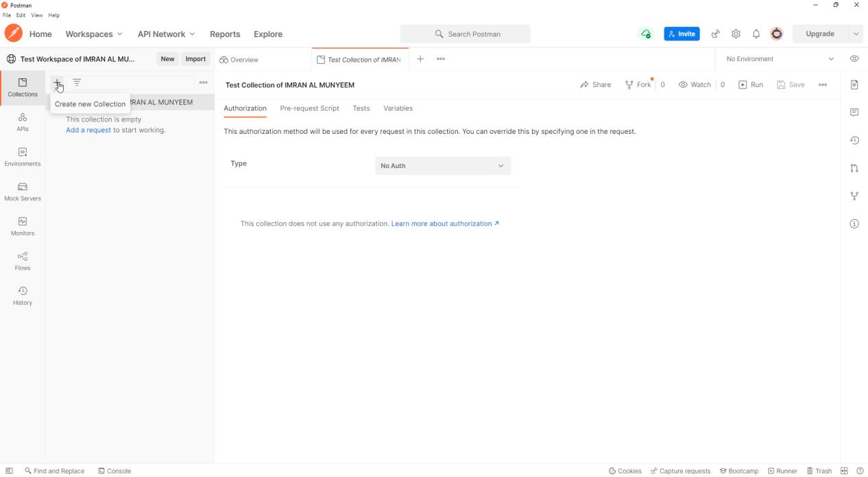Screen dimensions: 868x477
Task: Expand the Workspaces dropdown
Action: click(94, 34)
